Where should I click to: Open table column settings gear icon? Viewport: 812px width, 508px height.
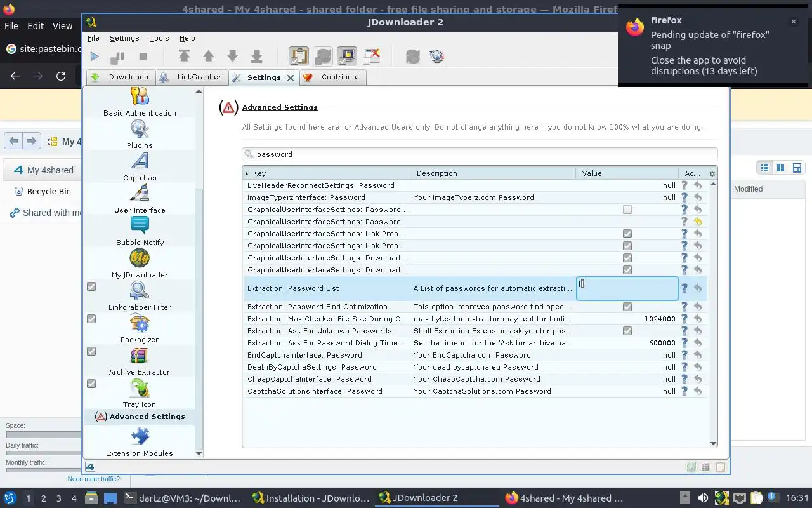coord(712,173)
